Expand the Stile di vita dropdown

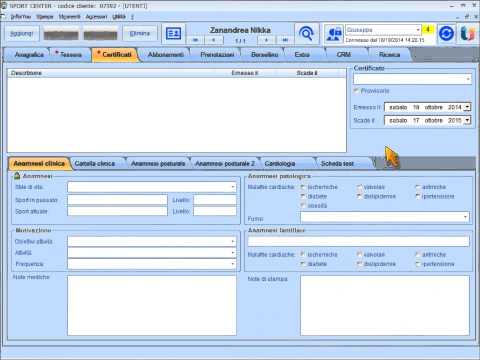[x=233, y=187]
